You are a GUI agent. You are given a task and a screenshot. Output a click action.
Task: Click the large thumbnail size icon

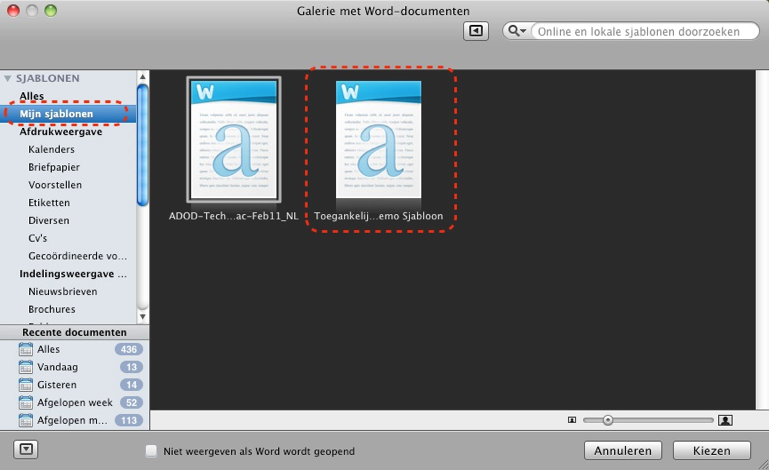click(x=725, y=420)
